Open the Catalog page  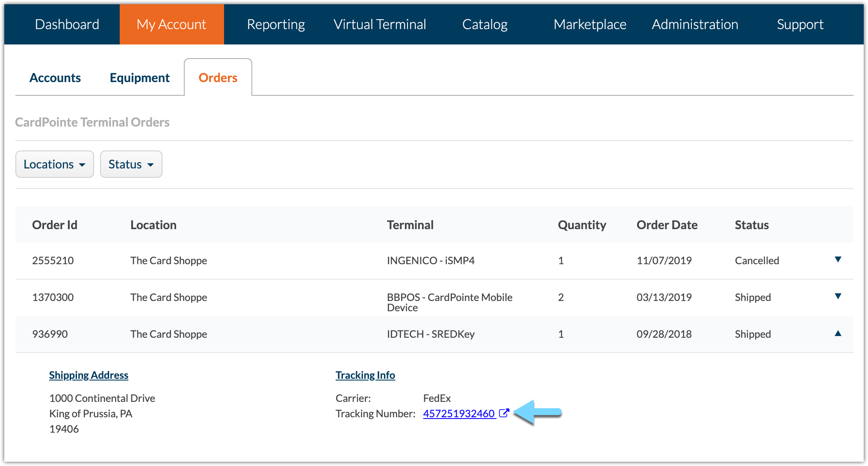pyautogui.click(x=485, y=24)
